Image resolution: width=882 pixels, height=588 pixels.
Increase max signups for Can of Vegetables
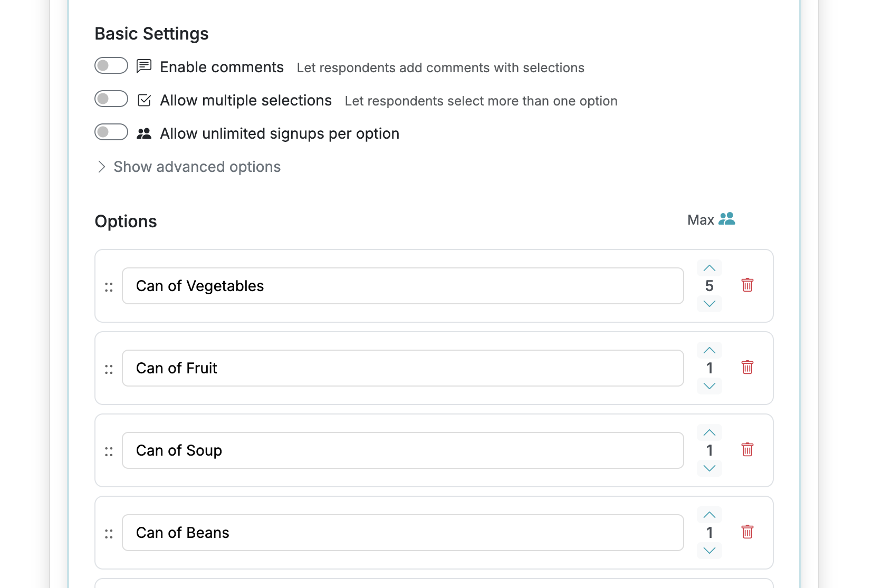pos(709,268)
